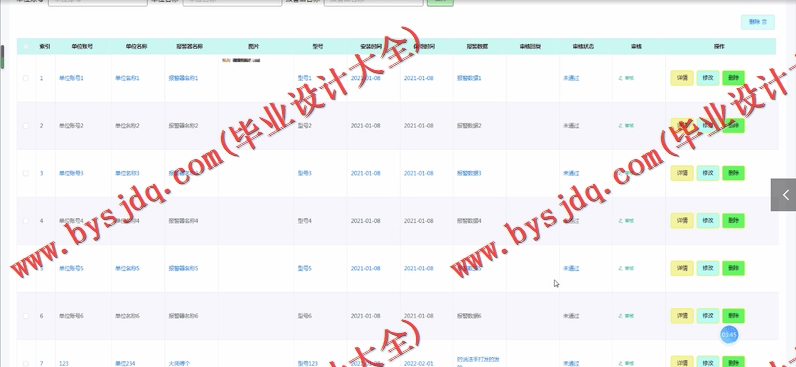
Task: Open 详情 details for 单位账号5 row
Action: tap(682, 268)
